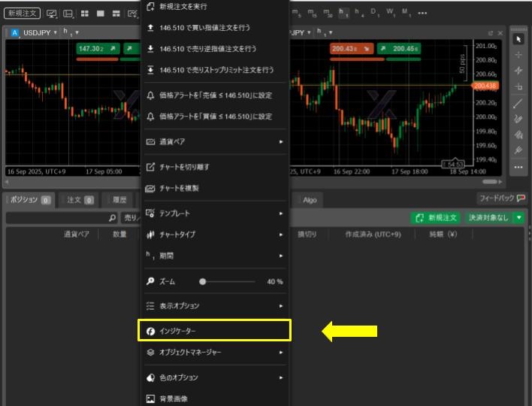Open dropdown arrow next to 決済対象なし
Screen dimensions: 532x406
click(x=518, y=217)
